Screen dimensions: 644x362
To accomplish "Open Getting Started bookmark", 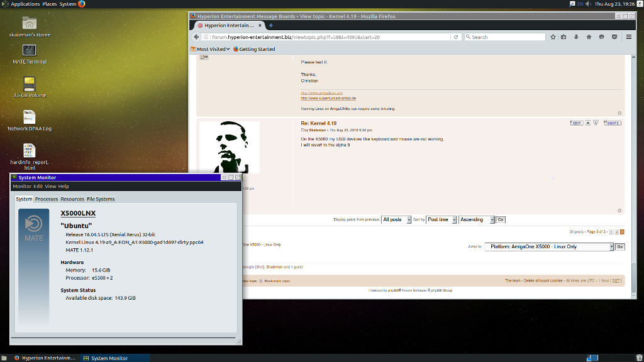I will (254, 49).
